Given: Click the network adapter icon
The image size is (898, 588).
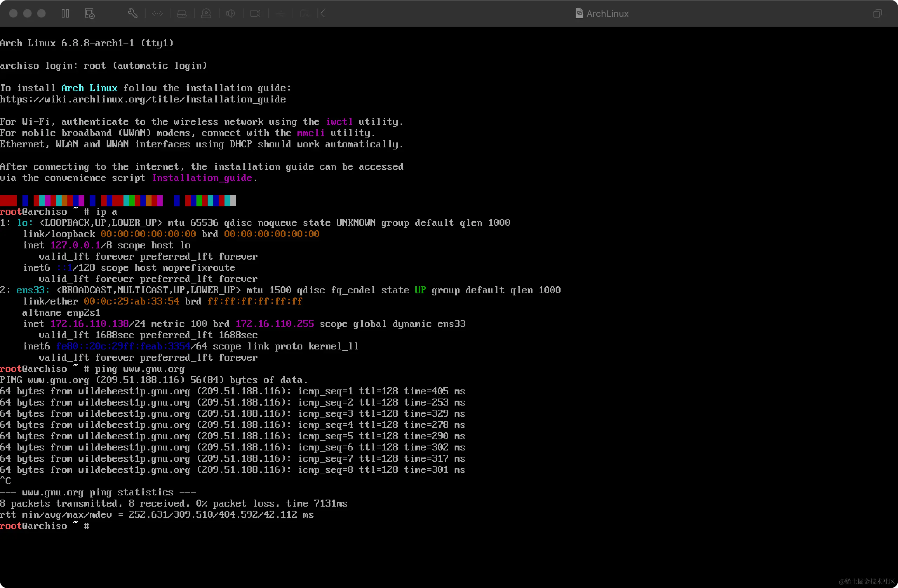Looking at the screenshot, I should click(x=158, y=14).
